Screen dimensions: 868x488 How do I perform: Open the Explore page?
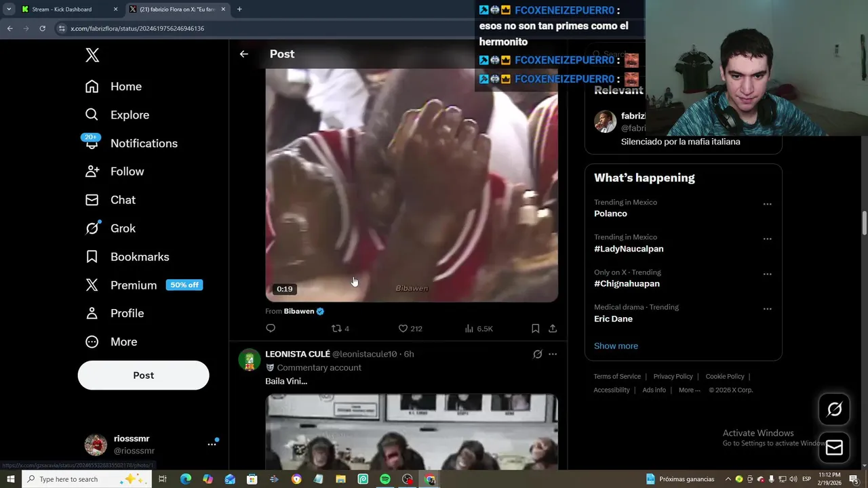click(x=117, y=115)
